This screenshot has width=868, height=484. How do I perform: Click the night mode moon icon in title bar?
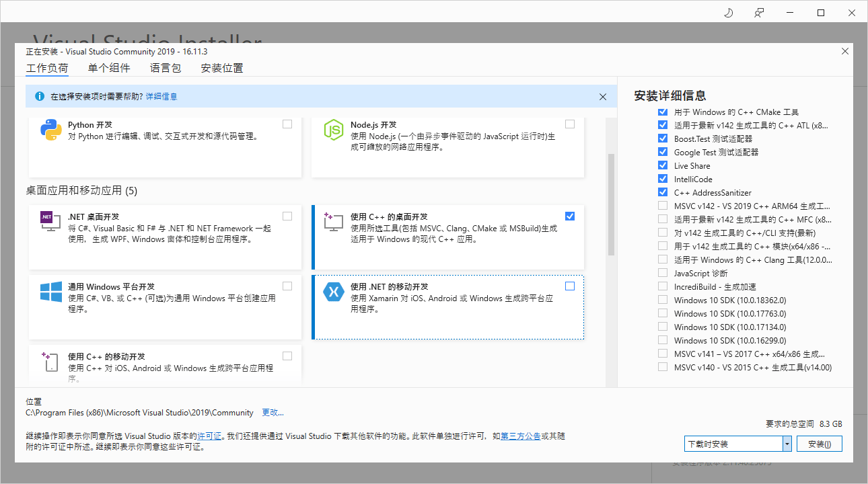[x=728, y=12]
